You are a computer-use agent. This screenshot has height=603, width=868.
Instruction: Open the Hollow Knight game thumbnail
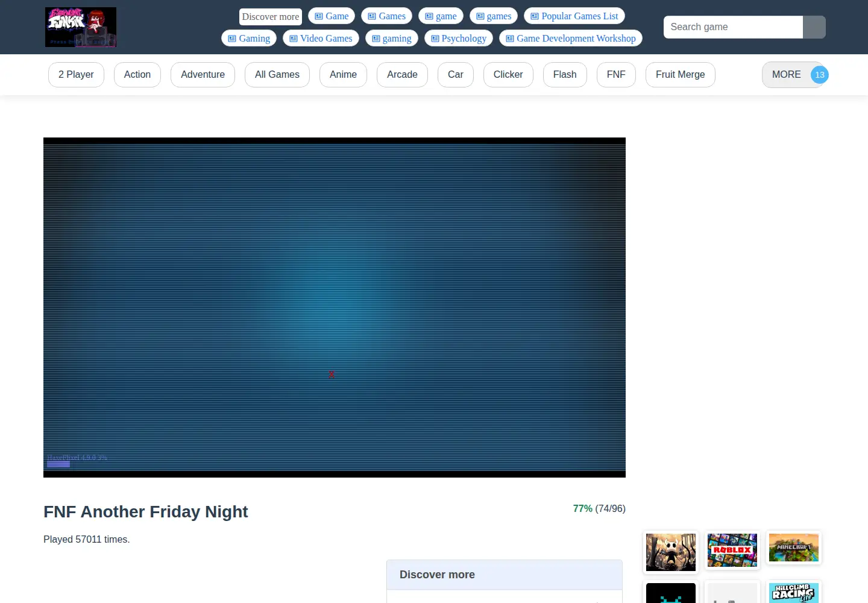(671, 552)
